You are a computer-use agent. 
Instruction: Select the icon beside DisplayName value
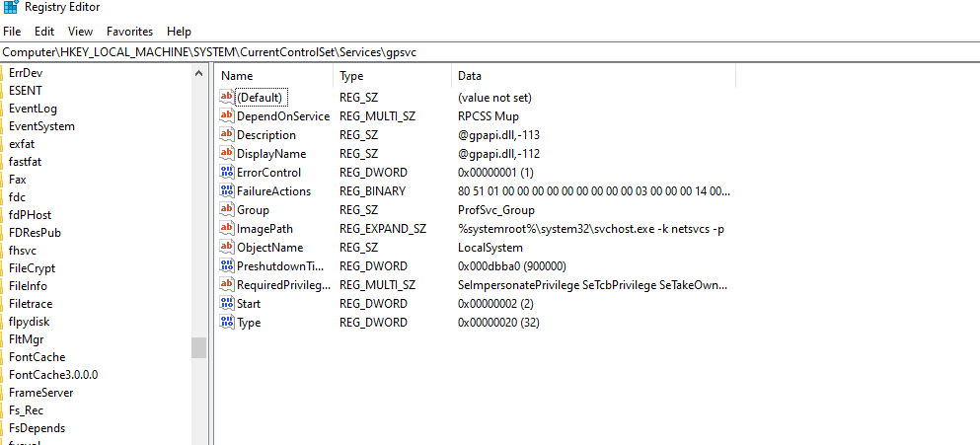[226, 153]
